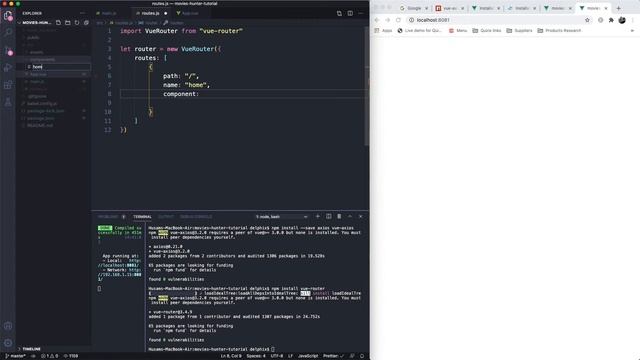Click New Folder icon in Explorer header
This screenshot has width=640, height=360.
click(x=68, y=22)
